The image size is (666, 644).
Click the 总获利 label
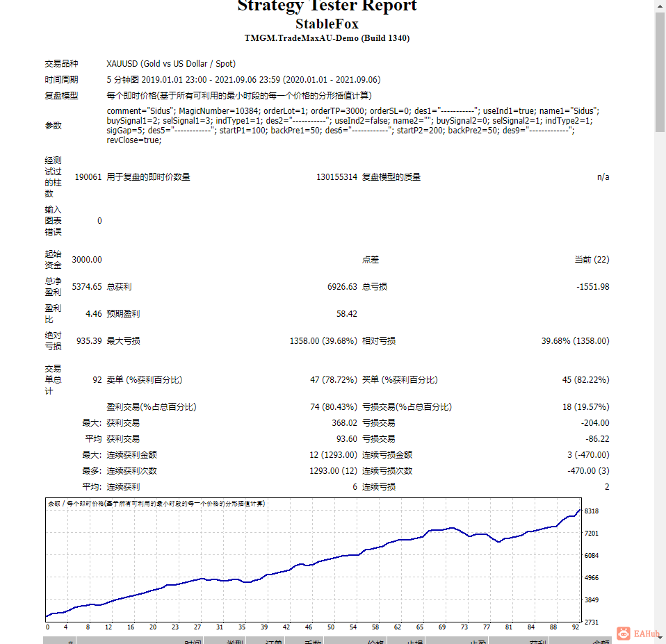(x=119, y=287)
